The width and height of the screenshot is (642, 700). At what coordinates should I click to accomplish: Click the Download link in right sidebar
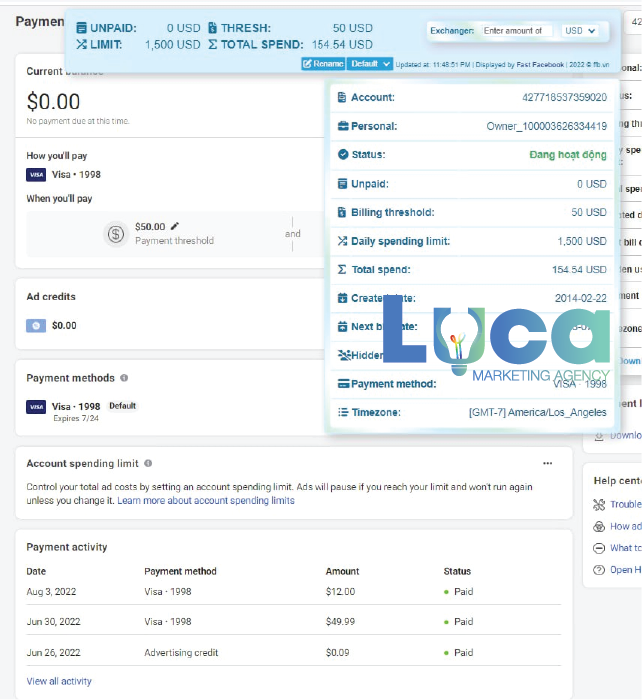tap(626, 436)
